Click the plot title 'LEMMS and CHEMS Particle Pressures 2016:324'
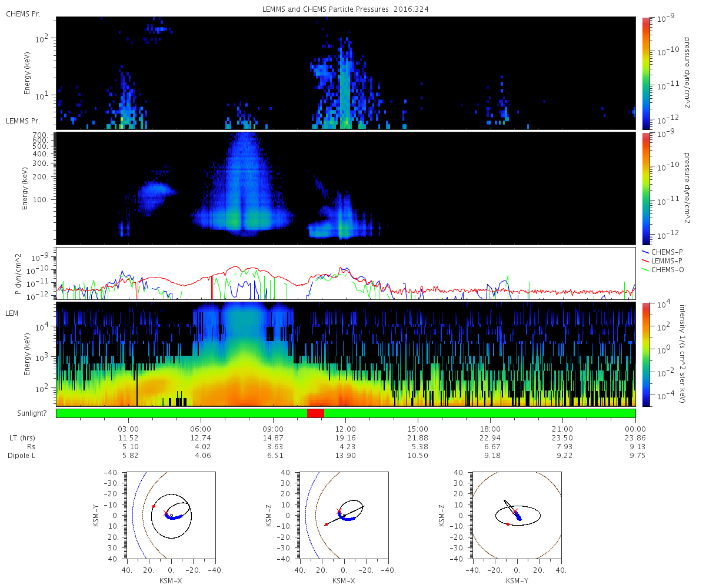706x588 pixels. pyautogui.click(x=346, y=10)
